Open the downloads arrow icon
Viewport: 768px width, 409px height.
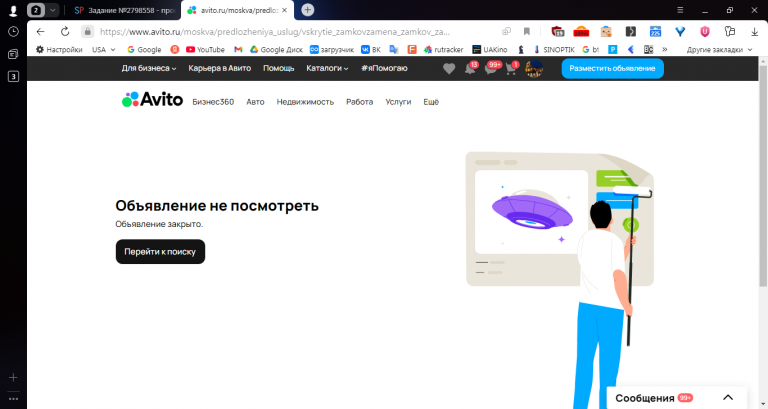point(754,31)
